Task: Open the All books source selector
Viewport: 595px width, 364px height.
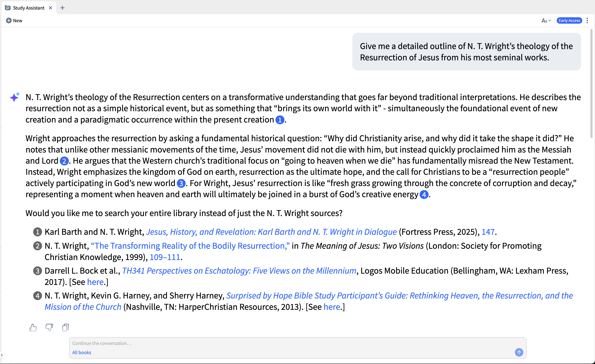Action: pyautogui.click(x=82, y=352)
